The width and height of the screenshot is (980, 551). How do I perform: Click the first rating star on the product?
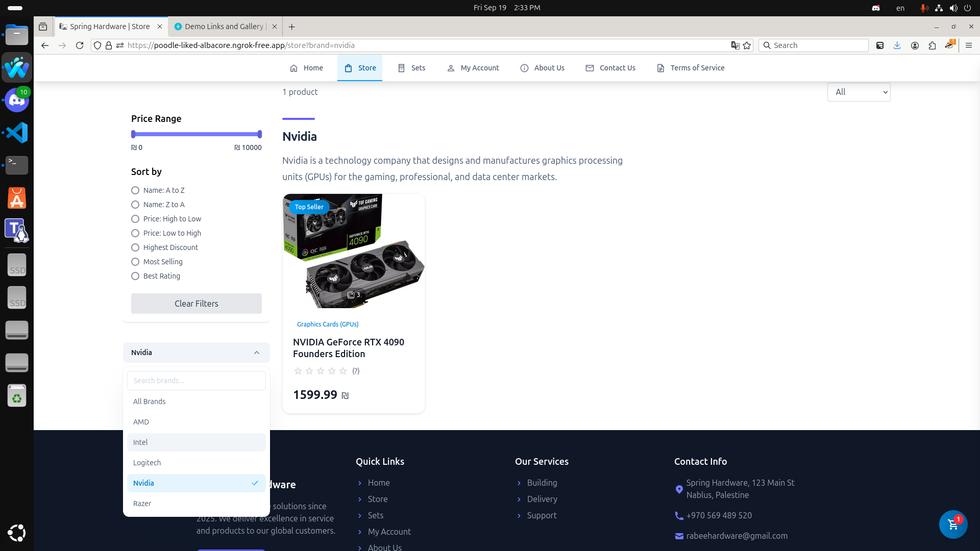click(298, 371)
